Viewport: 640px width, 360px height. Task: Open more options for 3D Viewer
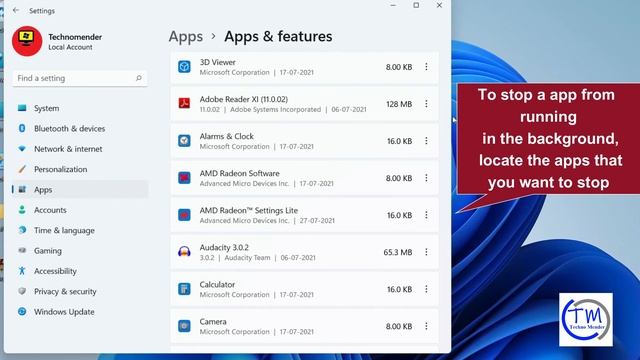pyautogui.click(x=426, y=67)
